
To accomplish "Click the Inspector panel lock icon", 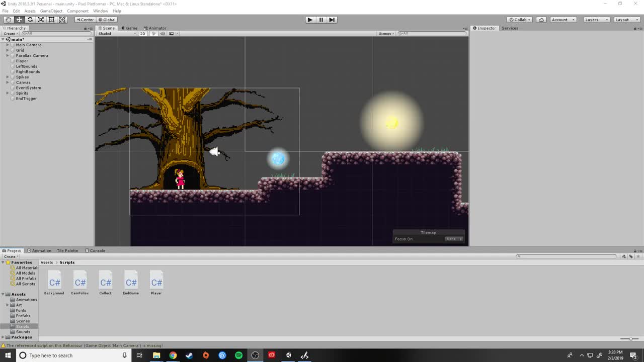I will 635,28.
